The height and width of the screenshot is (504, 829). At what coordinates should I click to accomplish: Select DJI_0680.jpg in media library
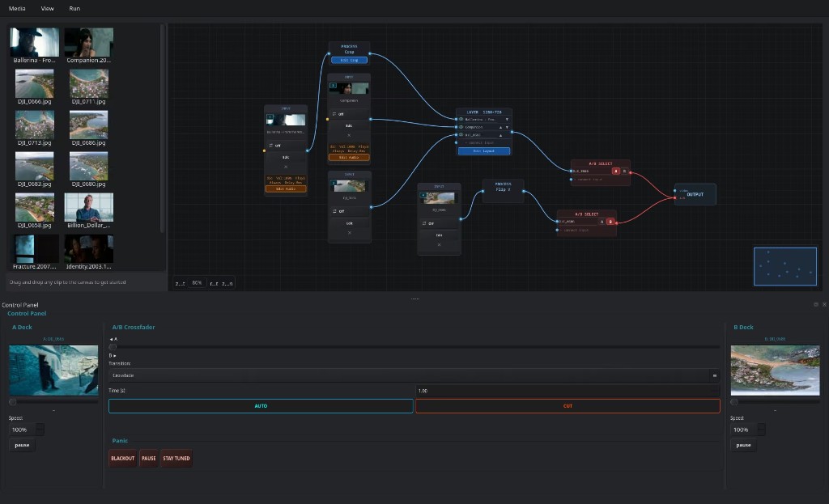click(89, 166)
